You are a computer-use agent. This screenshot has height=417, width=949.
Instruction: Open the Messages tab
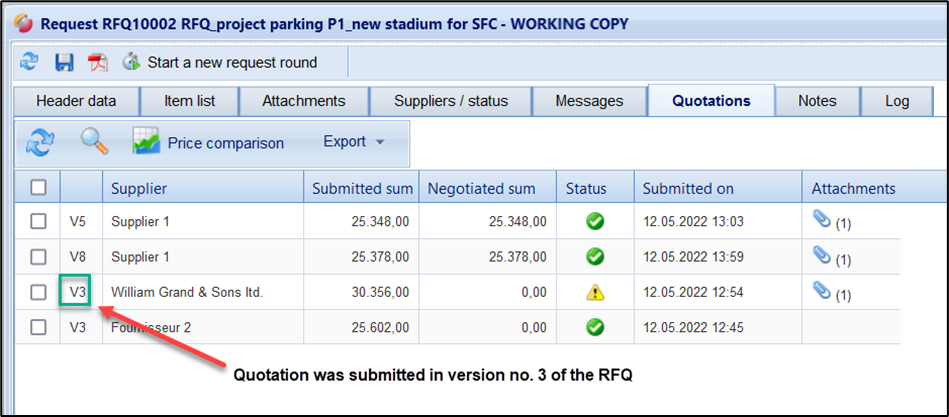tap(588, 101)
